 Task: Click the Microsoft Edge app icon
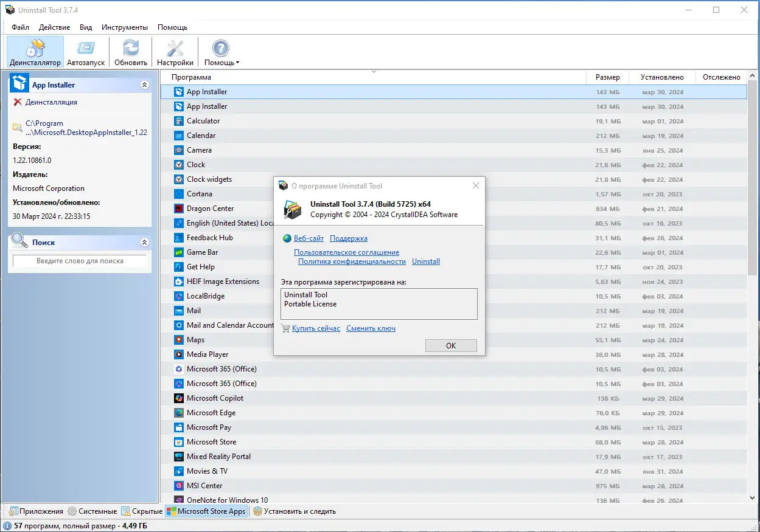pyautogui.click(x=178, y=413)
